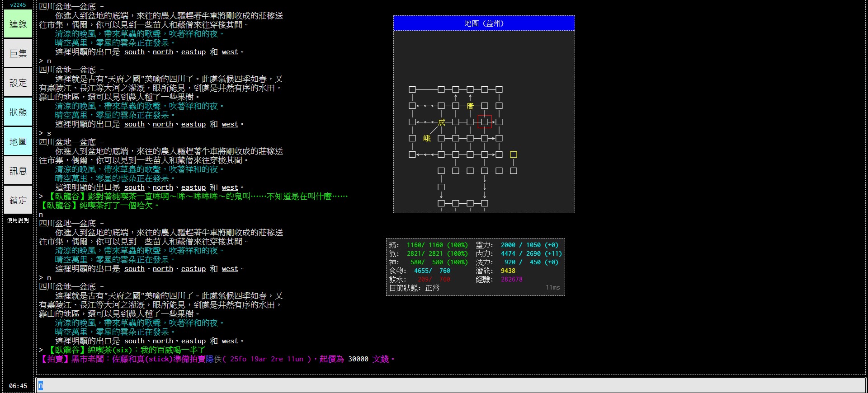Click south exit in the bottommost exits line

point(134,341)
